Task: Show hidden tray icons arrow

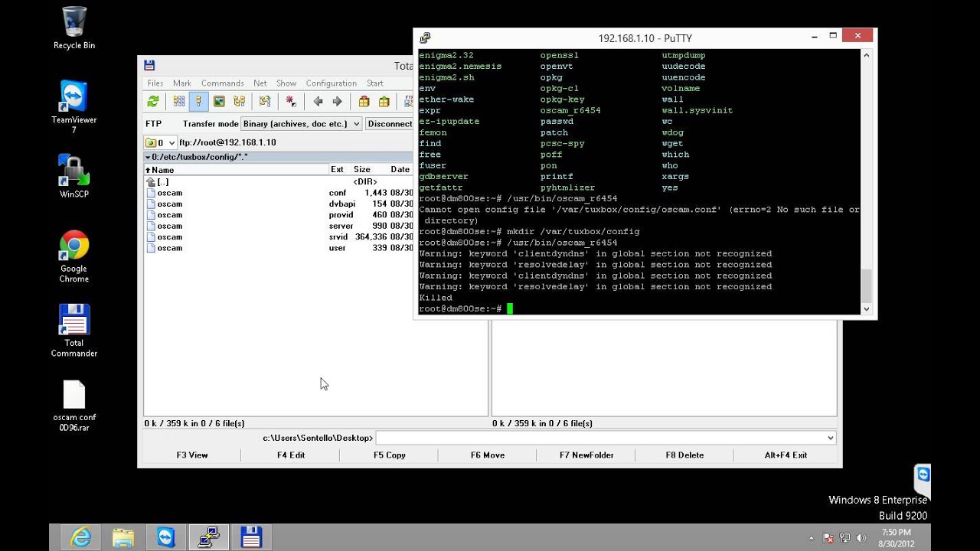Action: click(812, 538)
